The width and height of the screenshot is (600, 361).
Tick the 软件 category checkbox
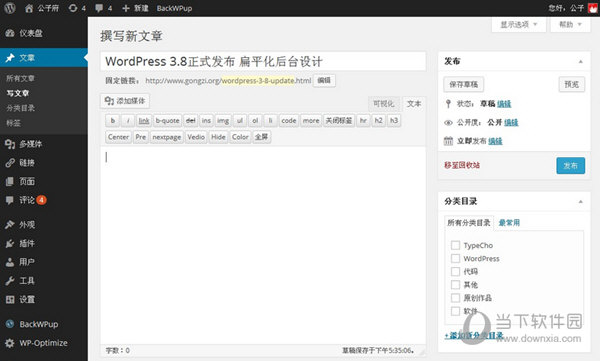tap(455, 311)
